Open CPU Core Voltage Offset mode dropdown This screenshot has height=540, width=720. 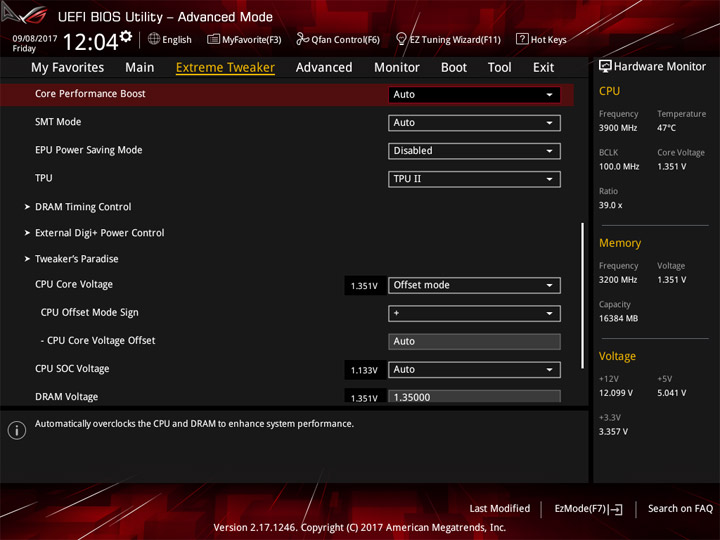(474, 285)
